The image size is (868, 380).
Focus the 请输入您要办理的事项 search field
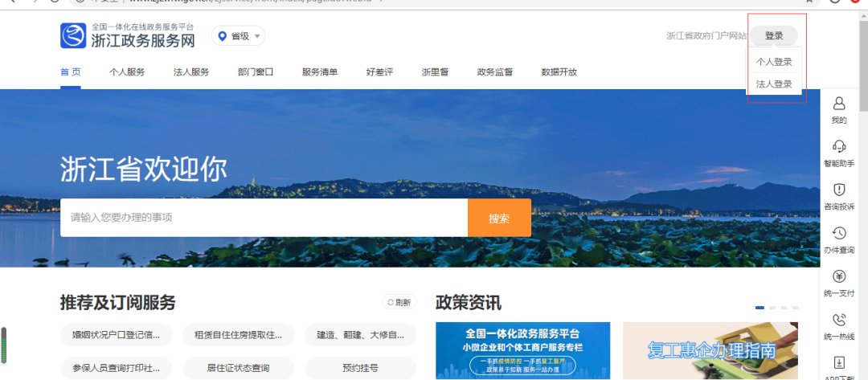click(x=264, y=218)
